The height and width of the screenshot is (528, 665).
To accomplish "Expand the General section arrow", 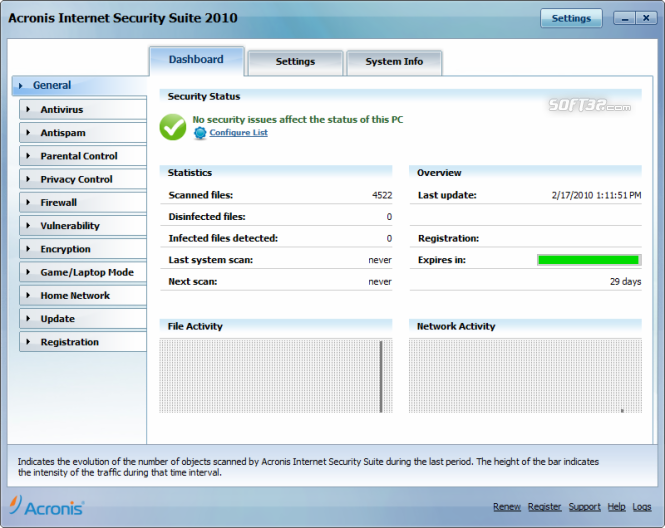I will coord(20,86).
